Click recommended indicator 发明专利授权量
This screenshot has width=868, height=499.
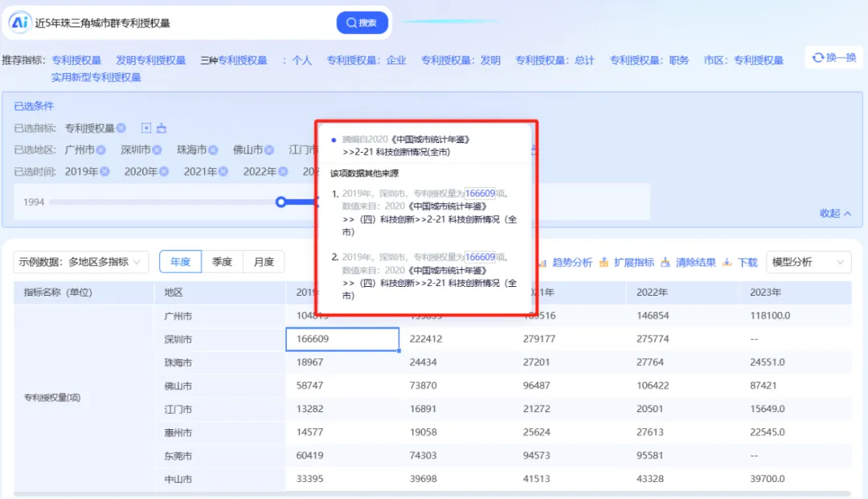click(x=150, y=60)
